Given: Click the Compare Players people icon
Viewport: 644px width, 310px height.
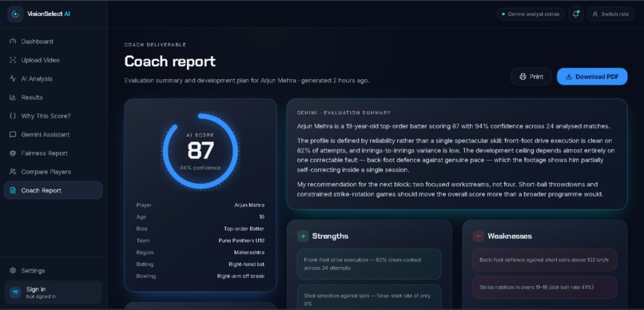Looking at the screenshot, I should point(13,172).
